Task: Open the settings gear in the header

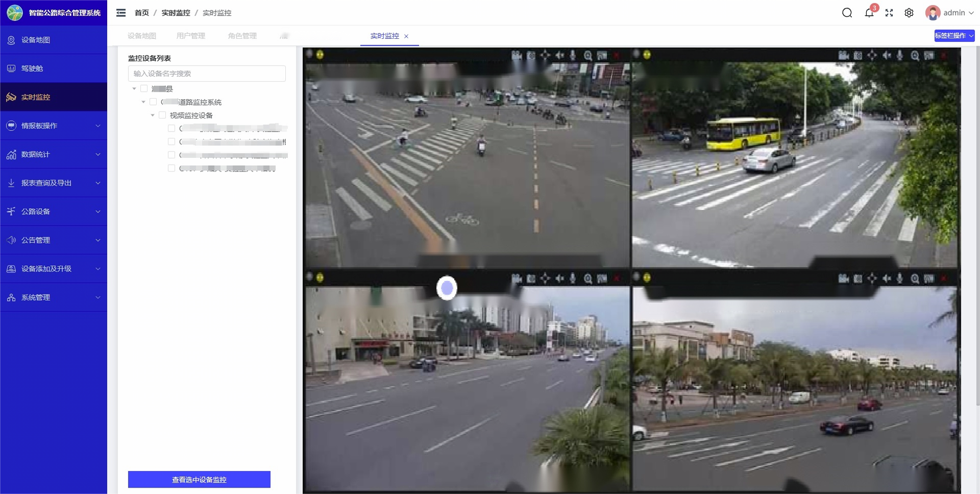Action: coord(909,13)
